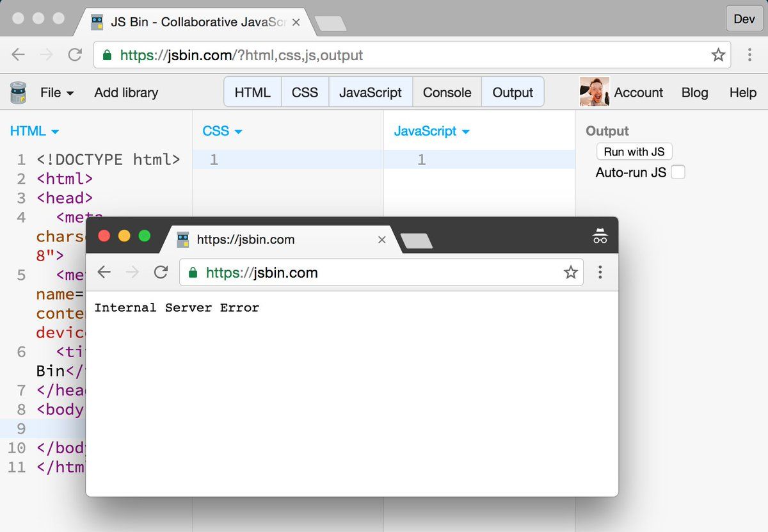The height and width of the screenshot is (532, 768).
Task: Expand the JavaScript panel header dropdown
Action: 432,131
